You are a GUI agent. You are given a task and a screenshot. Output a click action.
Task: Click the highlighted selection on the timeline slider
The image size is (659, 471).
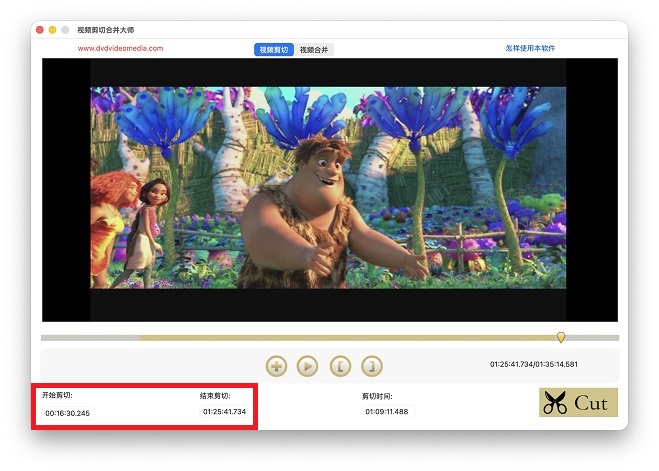[x=350, y=338]
